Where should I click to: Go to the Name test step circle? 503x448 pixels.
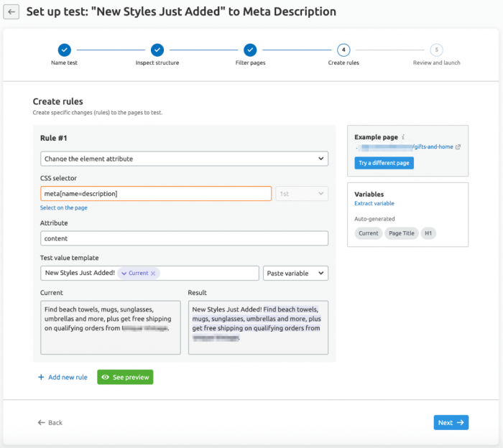(x=65, y=50)
